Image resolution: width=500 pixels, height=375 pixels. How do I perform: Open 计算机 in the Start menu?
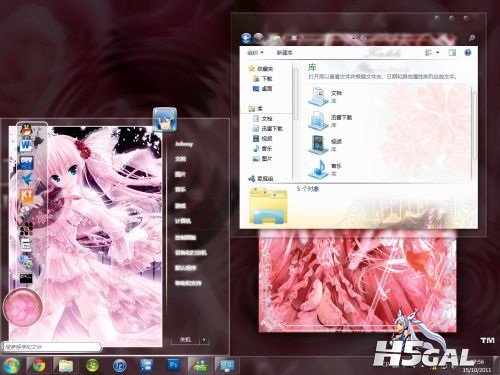pyautogui.click(x=183, y=221)
